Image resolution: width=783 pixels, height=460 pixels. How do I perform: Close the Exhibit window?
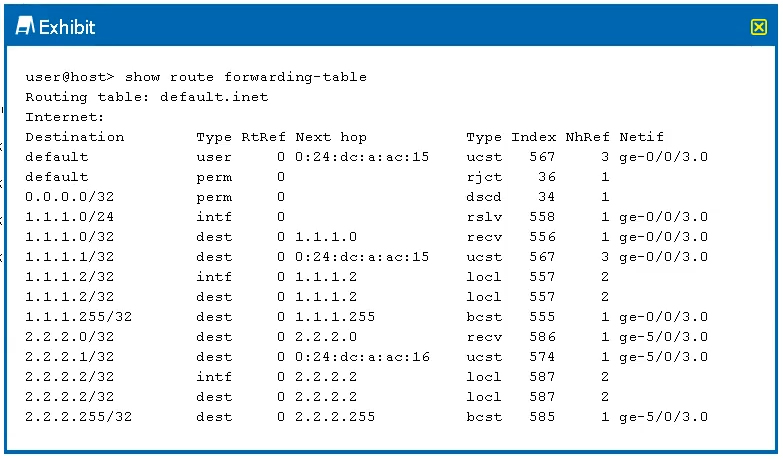tap(758, 26)
